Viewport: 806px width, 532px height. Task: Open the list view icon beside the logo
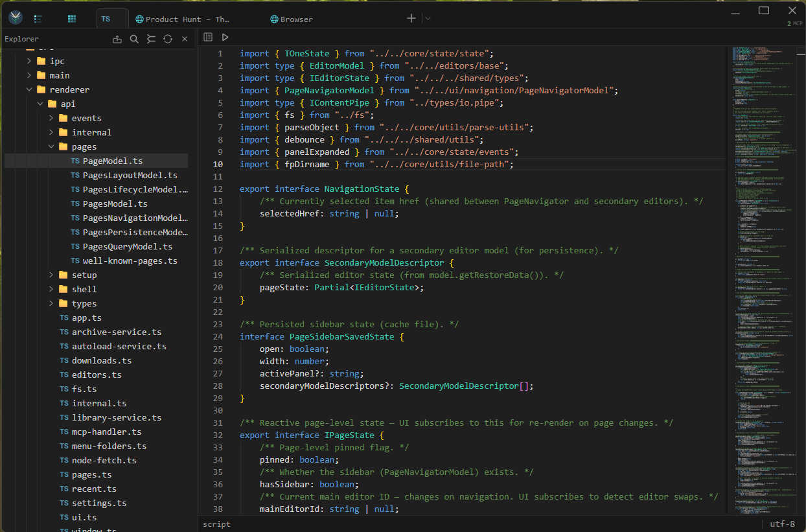click(x=38, y=19)
